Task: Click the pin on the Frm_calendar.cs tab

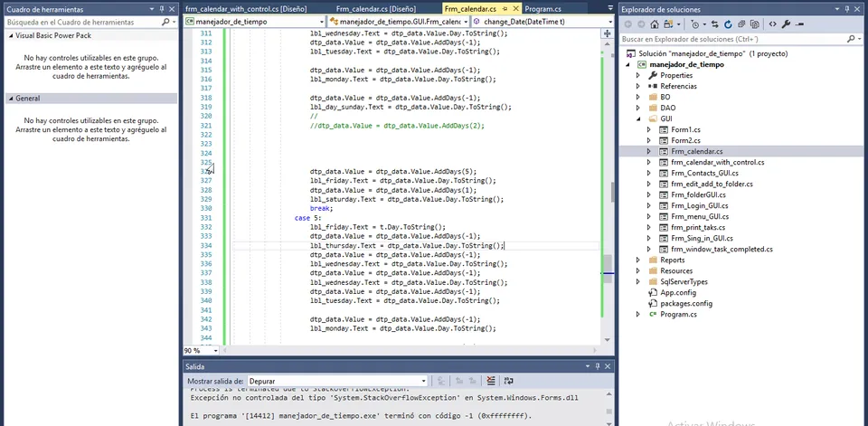Action: click(505, 9)
